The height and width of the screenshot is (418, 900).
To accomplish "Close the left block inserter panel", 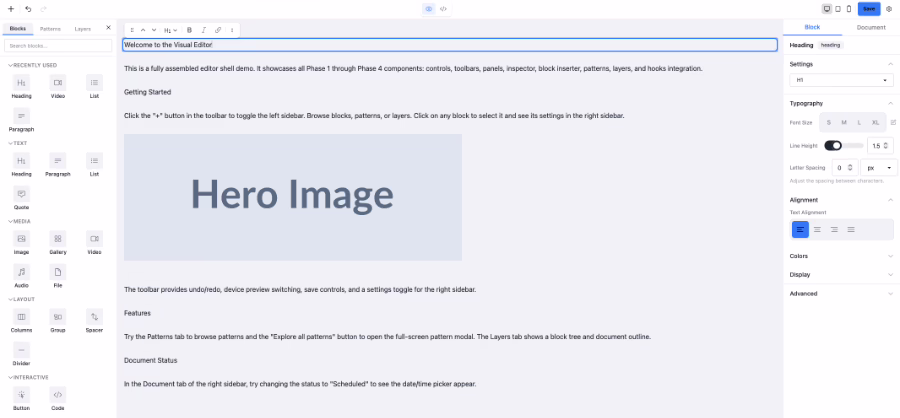I will pyautogui.click(x=108, y=28).
